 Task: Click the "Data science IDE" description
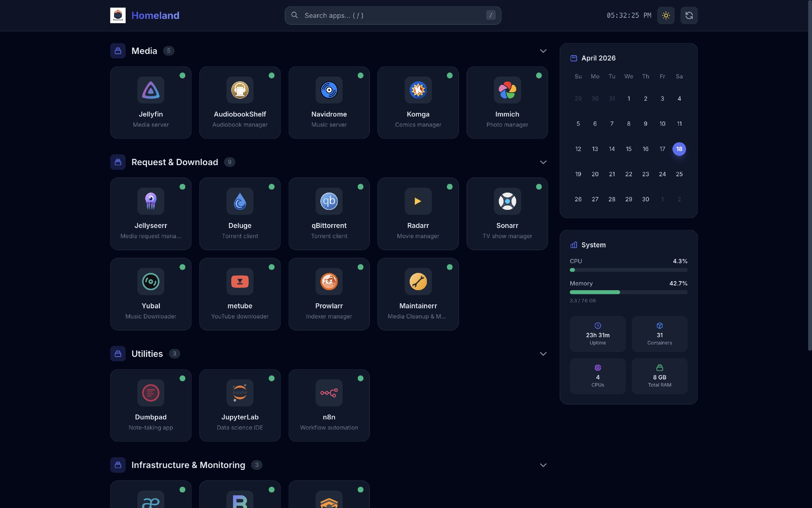(x=240, y=428)
